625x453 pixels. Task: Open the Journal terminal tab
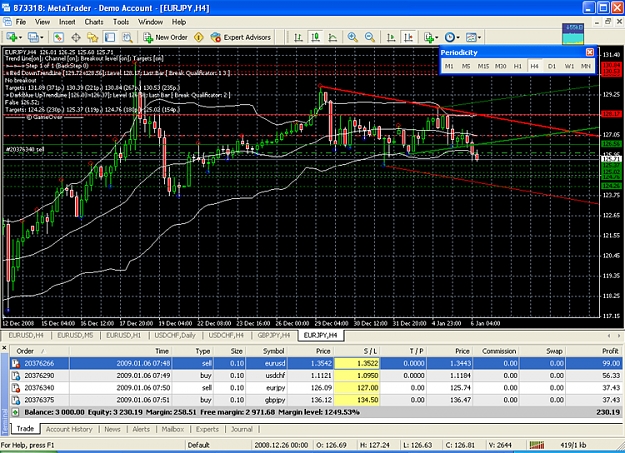tap(242, 429)
